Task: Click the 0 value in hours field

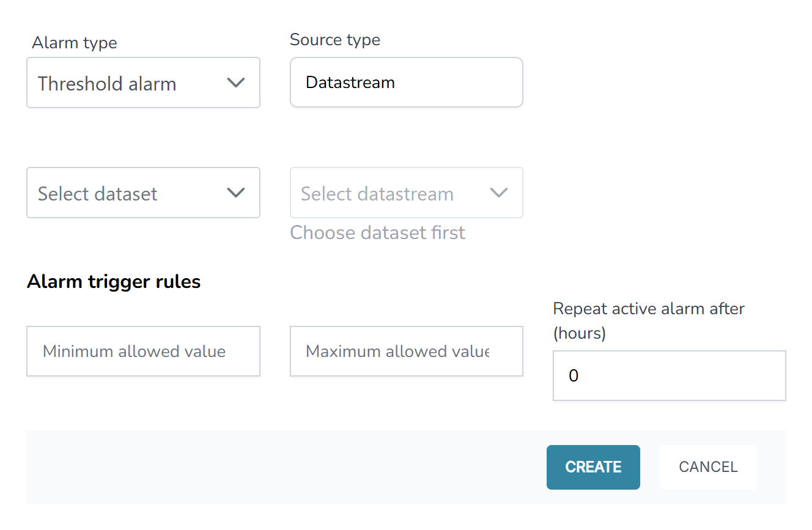Action: (x=574, y=376)
